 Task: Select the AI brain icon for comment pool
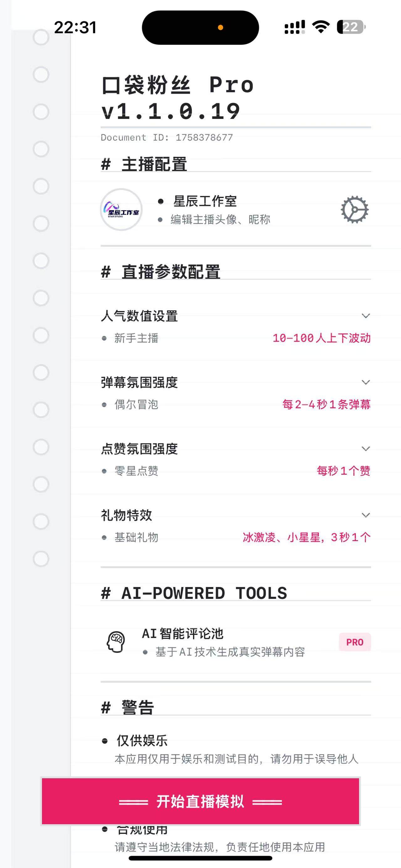[x=116, y=641]
